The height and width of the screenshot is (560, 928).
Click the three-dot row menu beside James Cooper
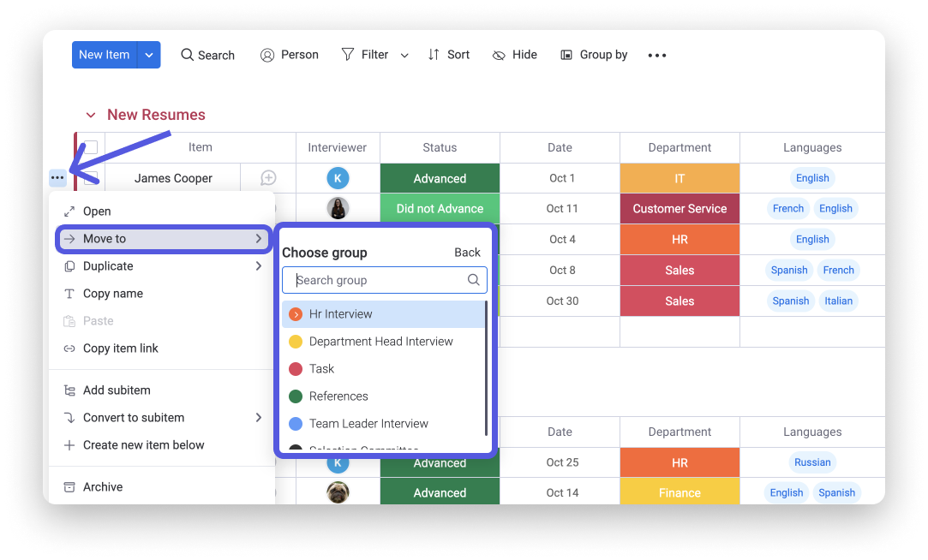(x=57, y=177)
